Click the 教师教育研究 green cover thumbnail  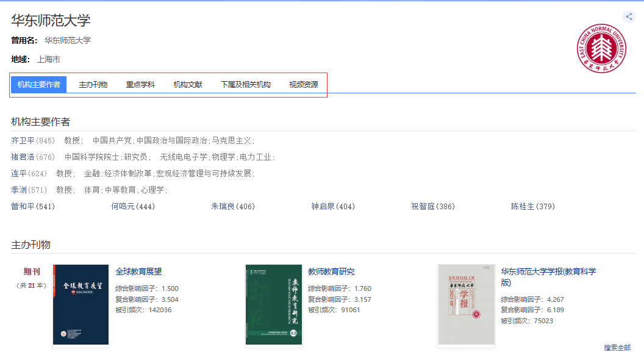pyautogui.click(x=274, y=304)
